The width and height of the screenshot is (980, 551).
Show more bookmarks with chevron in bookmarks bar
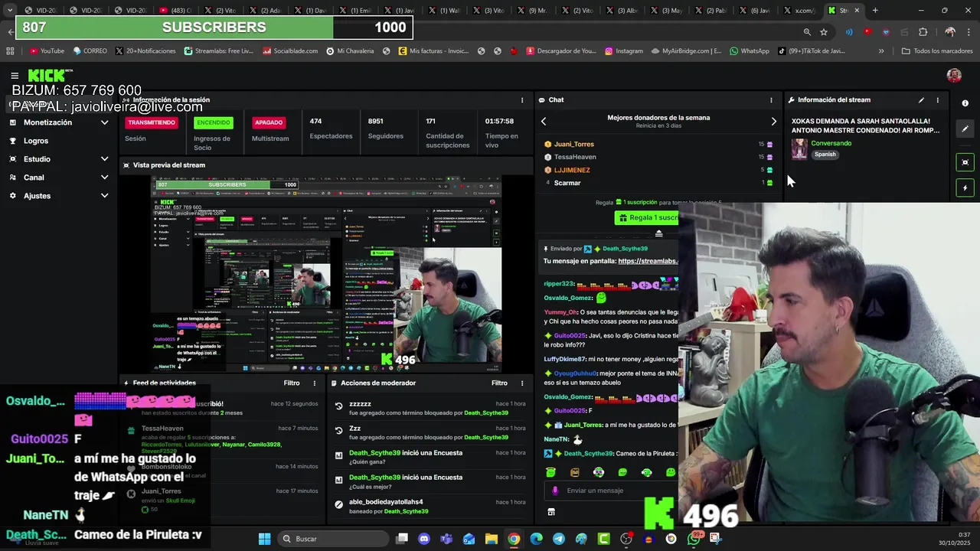(881, 51)
